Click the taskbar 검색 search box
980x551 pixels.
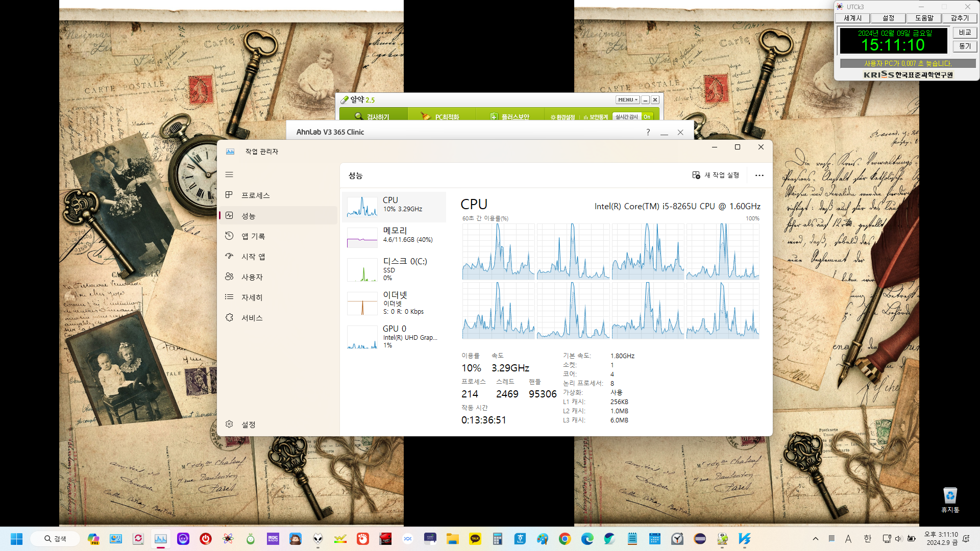[55, 539]
